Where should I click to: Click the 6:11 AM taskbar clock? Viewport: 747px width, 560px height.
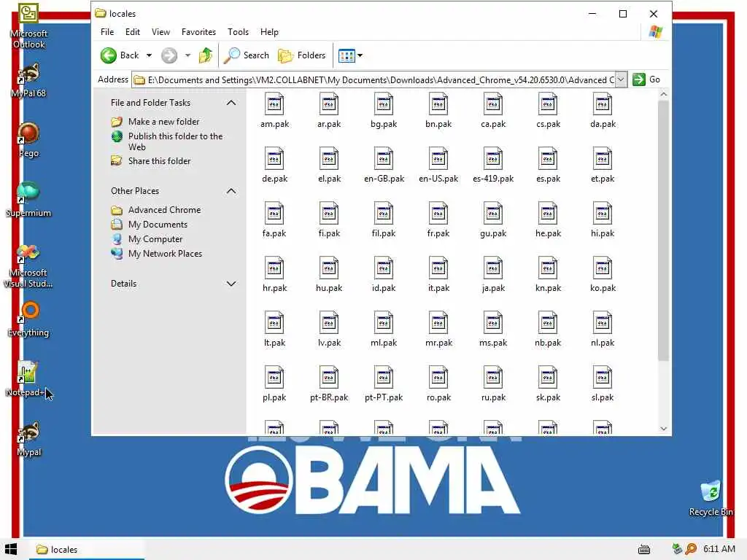719,549
